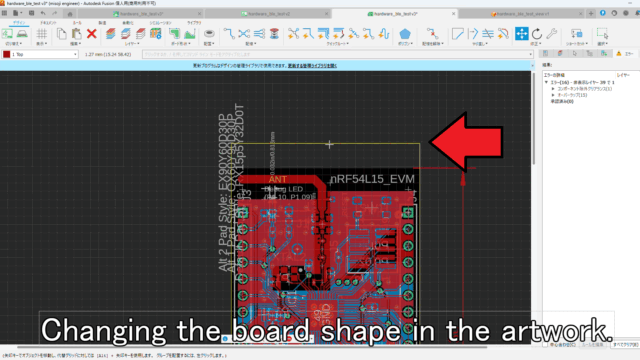
Task: Activate the Move tool with four arrows
Action: point(522,33)
